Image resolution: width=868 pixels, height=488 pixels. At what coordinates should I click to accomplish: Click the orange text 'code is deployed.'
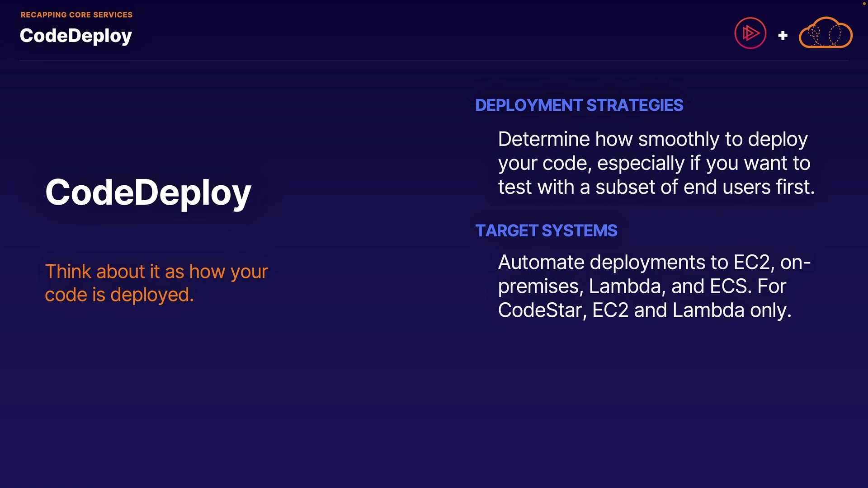point(119,295)
